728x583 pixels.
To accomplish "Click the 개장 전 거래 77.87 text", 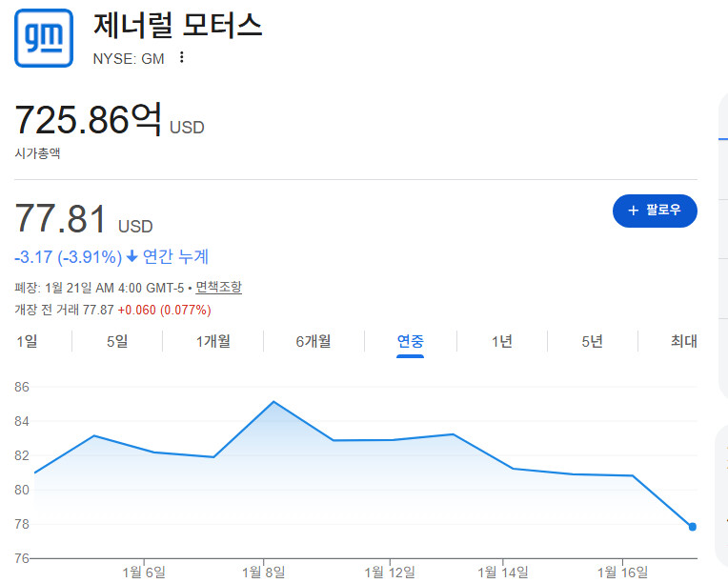I will (64, 310).
